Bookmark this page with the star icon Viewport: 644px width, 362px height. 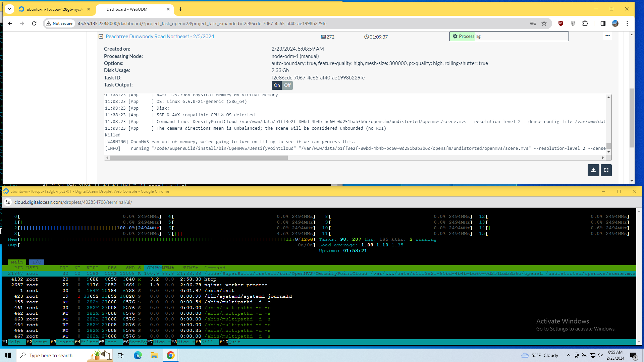(544, 23)
